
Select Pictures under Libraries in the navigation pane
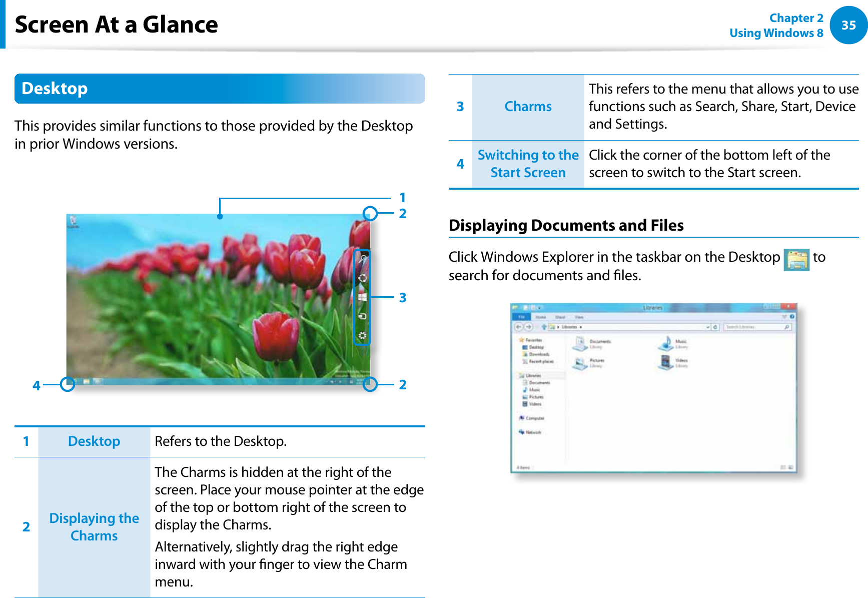coord(533,397)
